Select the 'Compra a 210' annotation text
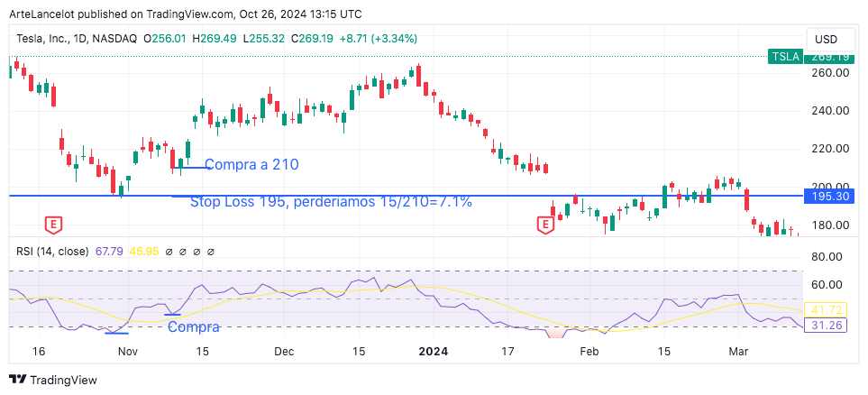This screenshot has width=868, height=395. click(x=251, y=164)
